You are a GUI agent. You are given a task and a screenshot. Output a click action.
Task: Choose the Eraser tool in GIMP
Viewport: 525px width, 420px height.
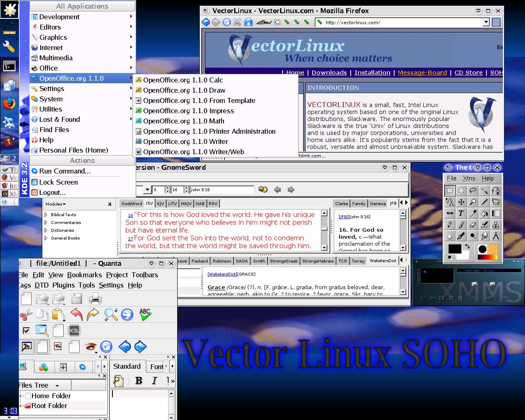click(x=473, y=225)
